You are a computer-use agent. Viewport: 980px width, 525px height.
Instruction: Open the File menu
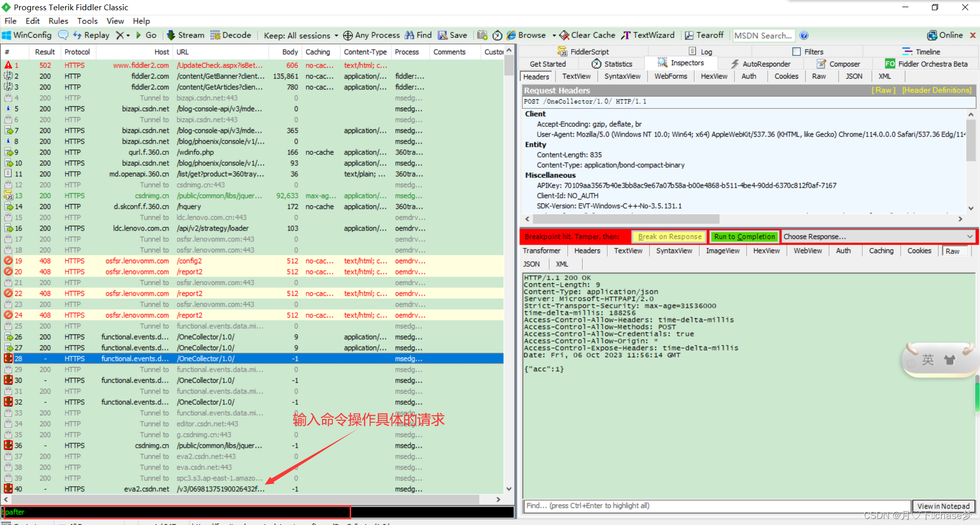pyautogui.click(x=10, y=21)
